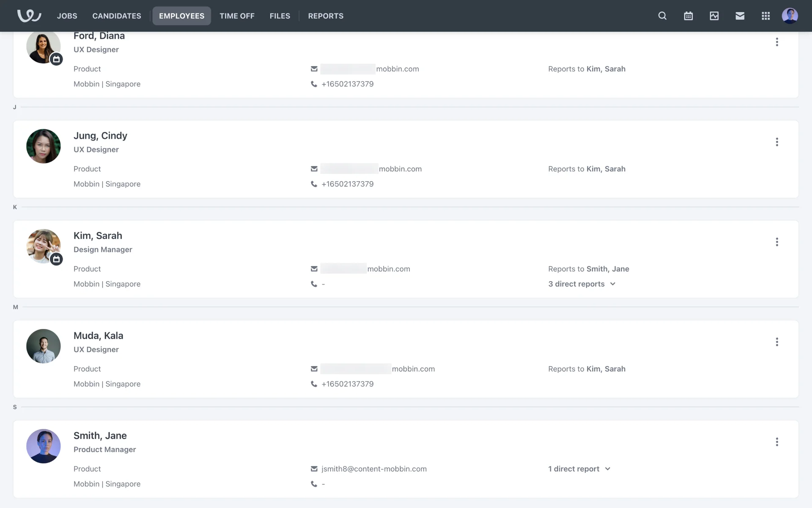Open the inbox mail icon
Screen dimensions: 812x508
740,16
